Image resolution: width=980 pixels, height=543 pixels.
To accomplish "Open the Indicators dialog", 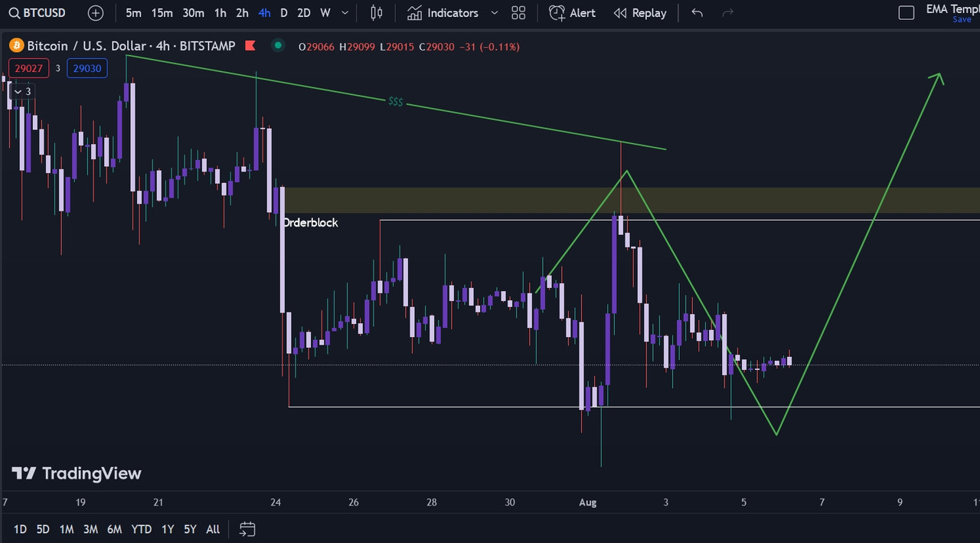I will 443,13.
